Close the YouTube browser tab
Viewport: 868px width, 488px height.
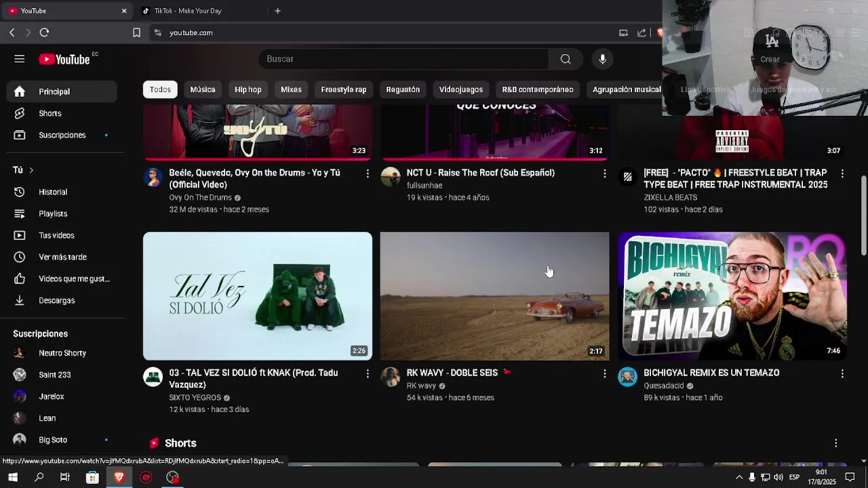[124, 11]
